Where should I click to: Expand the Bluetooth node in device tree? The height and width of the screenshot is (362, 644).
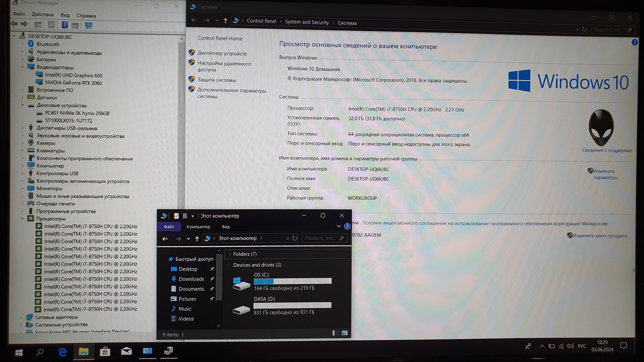[23, 44]
